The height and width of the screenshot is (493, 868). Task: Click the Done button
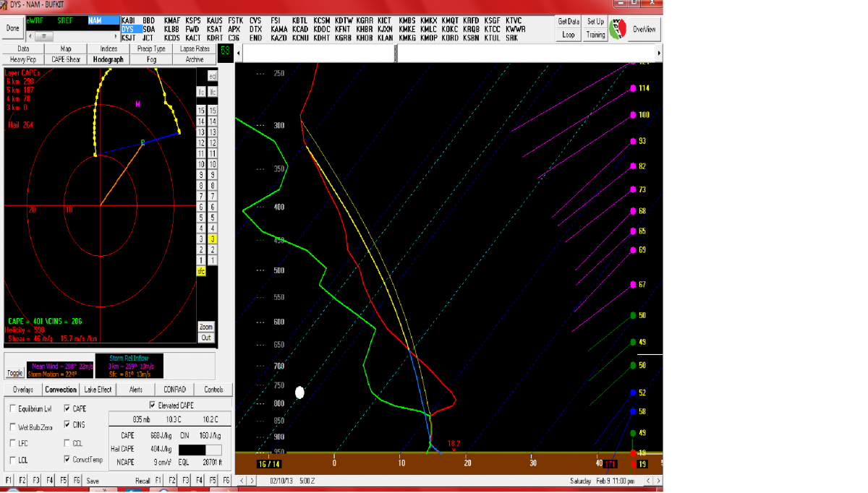pos(12,28)
